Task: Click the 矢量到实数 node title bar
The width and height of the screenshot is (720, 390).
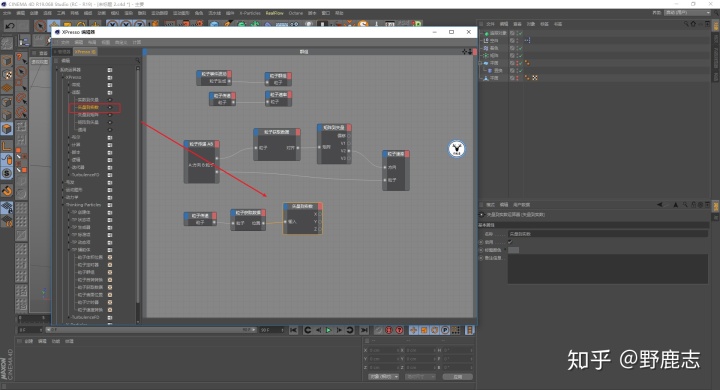Action: point(303,206)
